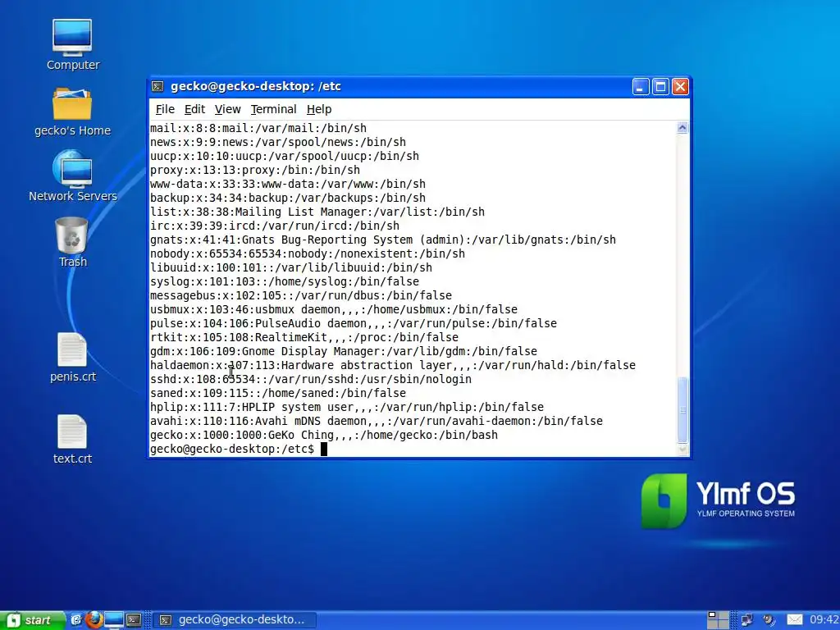Click the terminal title bar text
840x630 pixels.
point(256,86)
